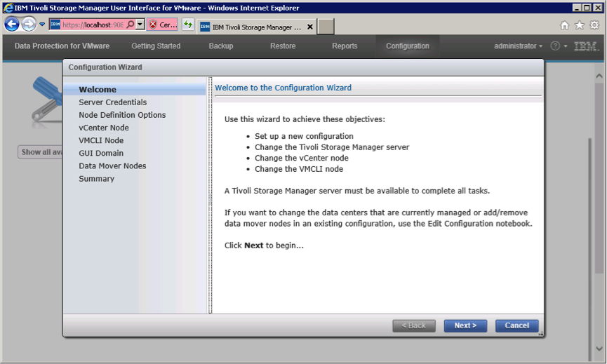Open the Configuration tab

coord(408,46)
